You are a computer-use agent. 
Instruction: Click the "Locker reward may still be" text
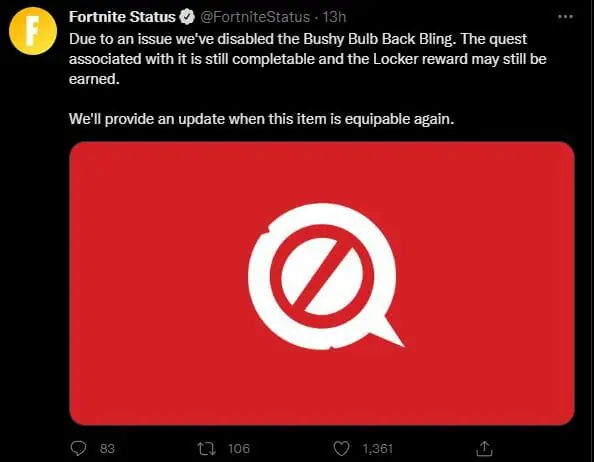[x=460, y=59]
